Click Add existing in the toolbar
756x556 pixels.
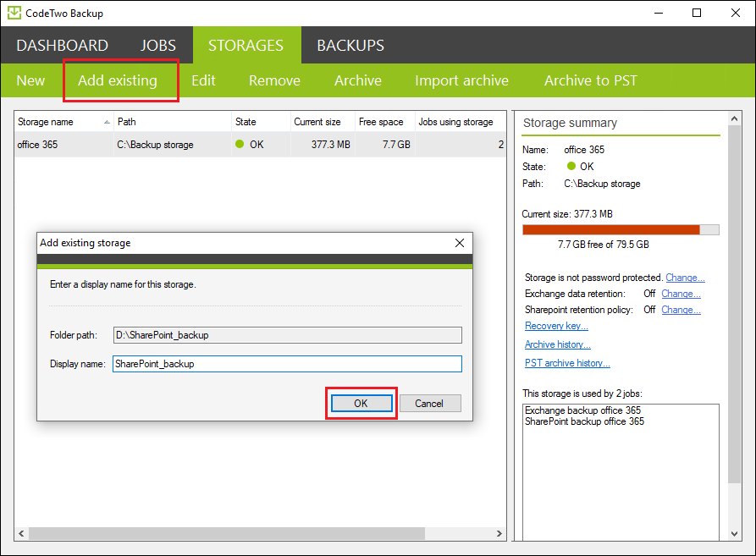118,80
